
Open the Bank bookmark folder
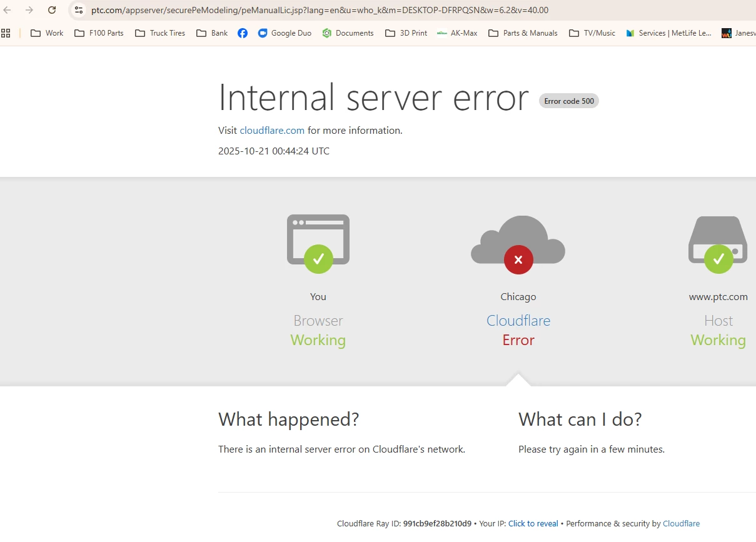tap(212, 33)
